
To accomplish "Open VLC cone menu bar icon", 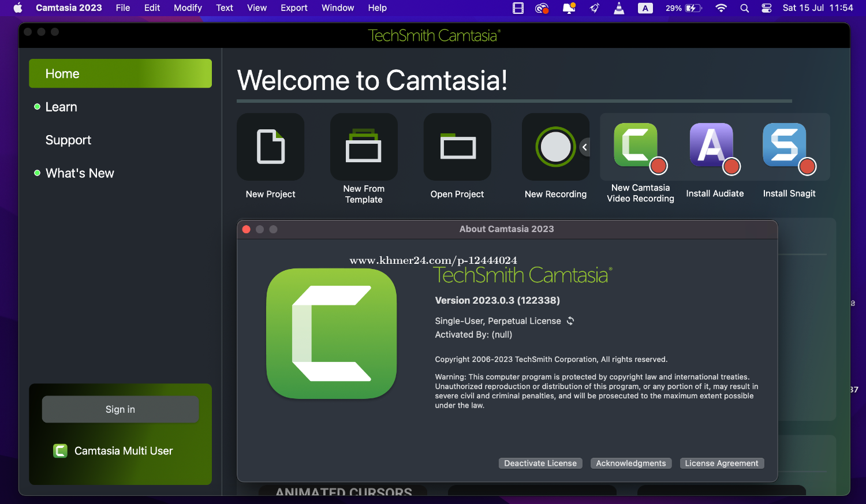I will [619, 8].
